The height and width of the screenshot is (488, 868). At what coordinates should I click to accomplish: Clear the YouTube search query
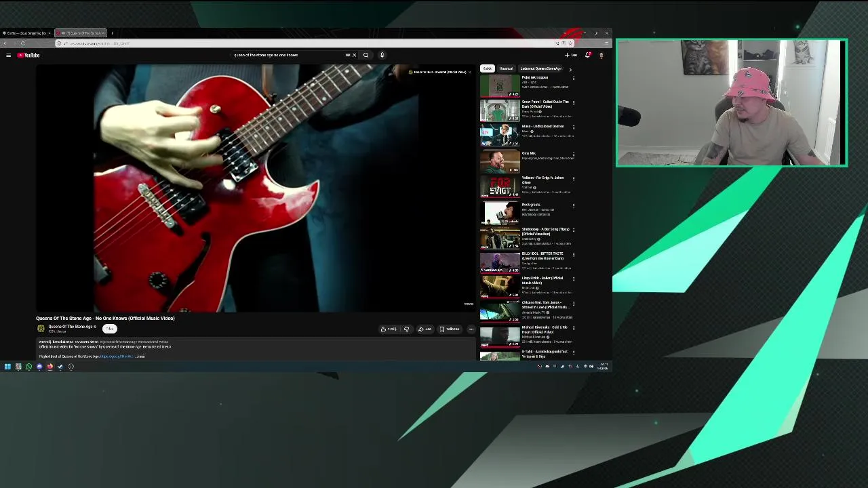[x=354, y=55]
